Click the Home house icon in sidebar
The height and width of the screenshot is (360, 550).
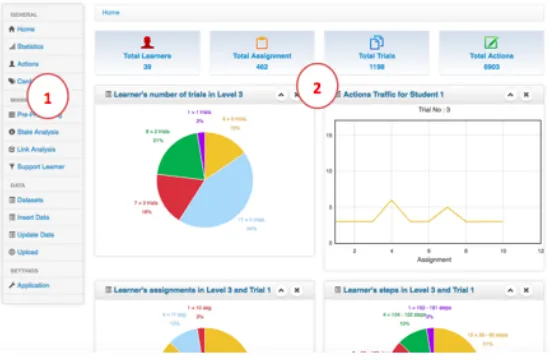click(x=12, y=29)
